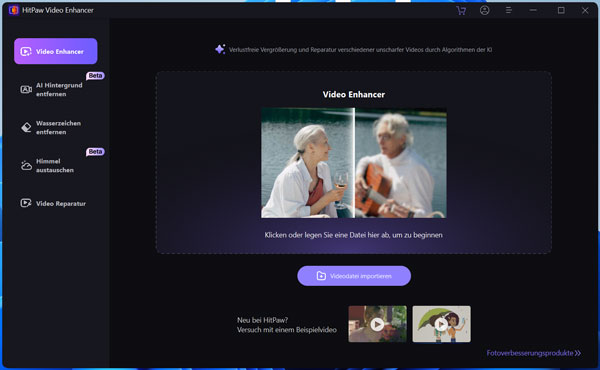Open the hamburger menu in title bar
The height and width of the screenshot is (370, 600).
(509, 10)
